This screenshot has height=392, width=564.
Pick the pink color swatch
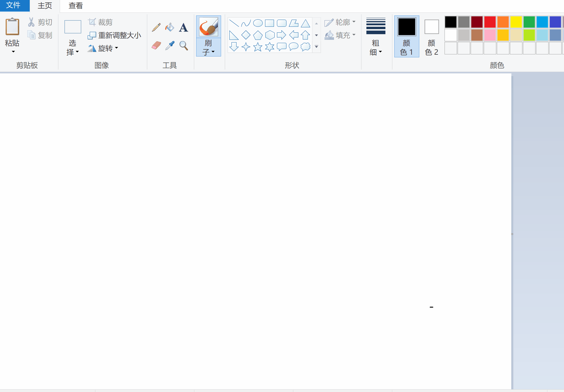(x=490, y=35)
